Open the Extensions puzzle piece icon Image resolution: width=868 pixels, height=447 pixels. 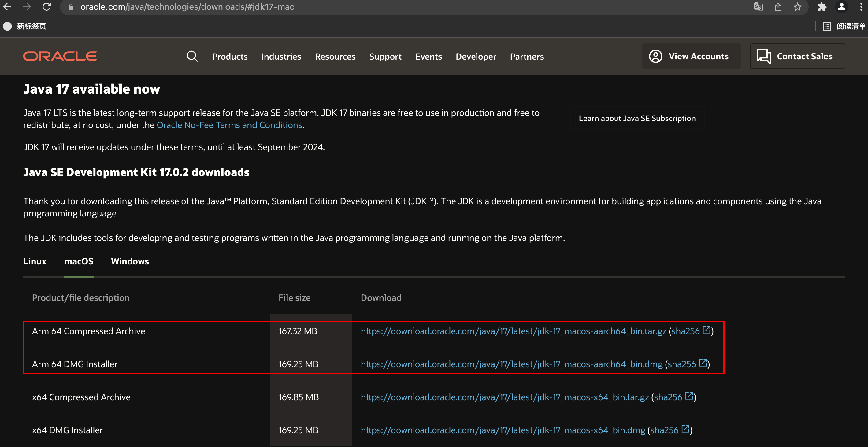pyautogui.click(x=822, y=7)
